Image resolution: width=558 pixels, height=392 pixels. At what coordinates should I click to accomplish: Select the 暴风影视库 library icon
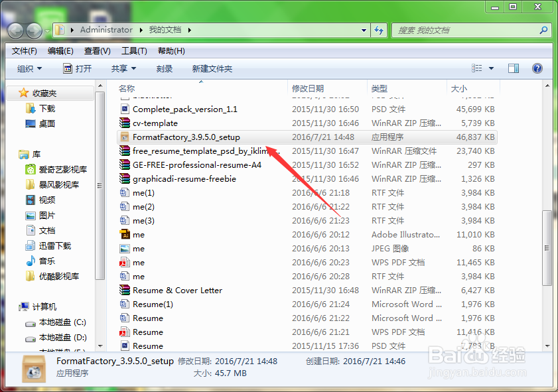pyautogui.click(x=31, y=184)
